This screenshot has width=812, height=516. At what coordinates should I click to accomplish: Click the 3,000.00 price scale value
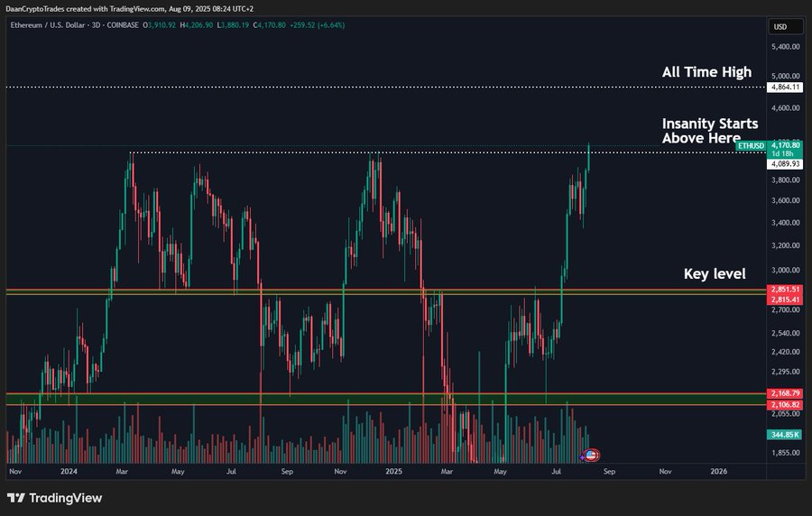pyautogui.click(x=786, y=270)
